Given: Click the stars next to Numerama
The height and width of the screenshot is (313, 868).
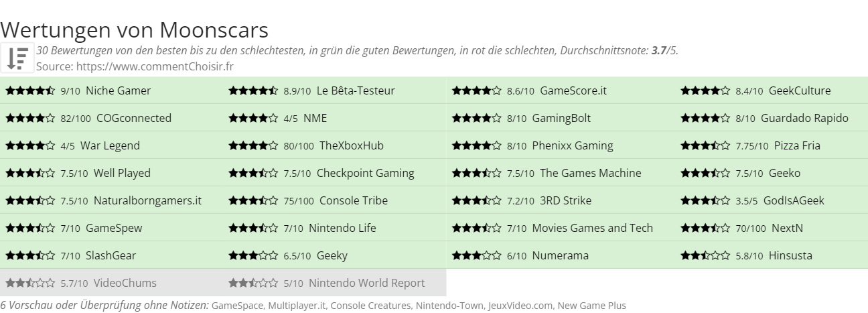Looking at the screenshot, I should pos(476,255).
